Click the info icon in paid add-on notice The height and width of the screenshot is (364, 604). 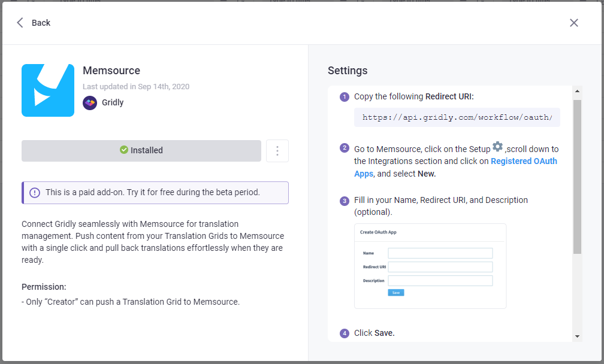coord(35,193)
